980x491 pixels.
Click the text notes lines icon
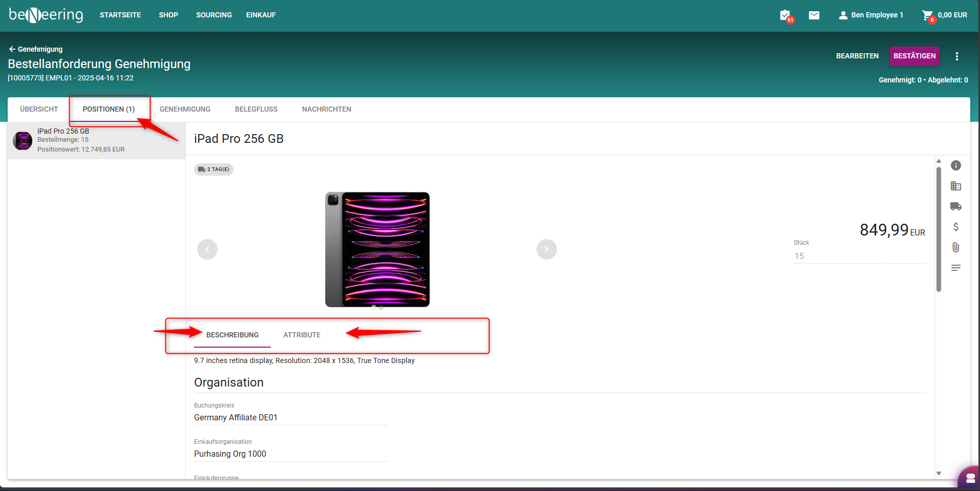coord(956,268)
